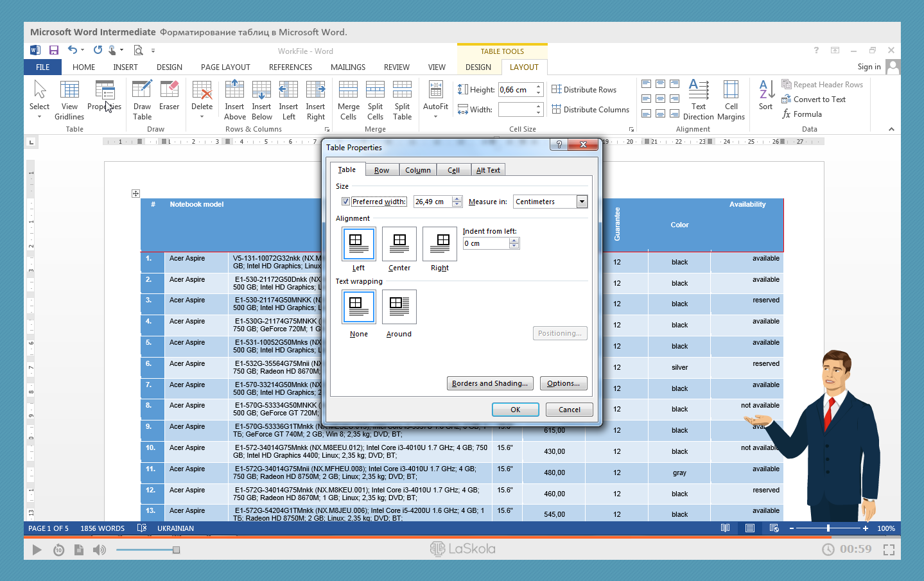Click the Text Direction icon
Screen dimensions: 924x581
coord(698,90)
